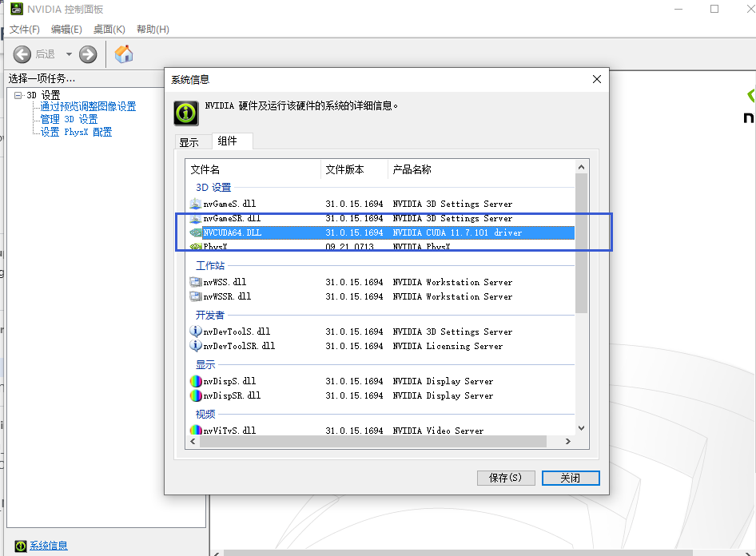Click the nvDispS.dll color icon

[x=195, y=381]
